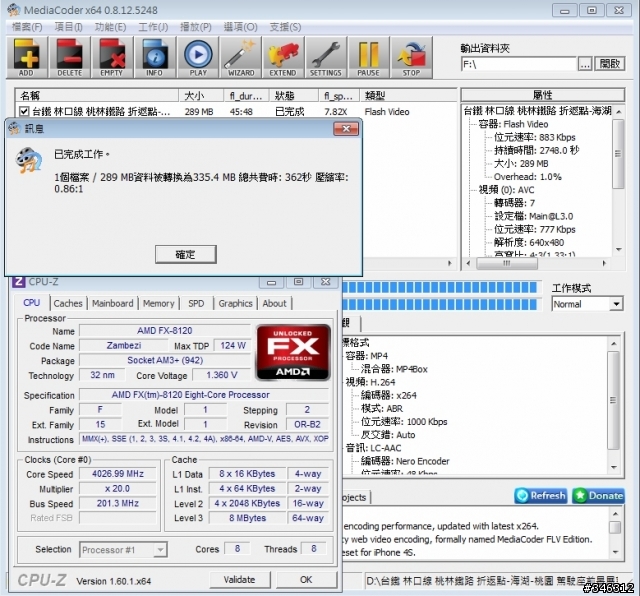Click the properties panel horizontal scrollbar
The image size is (640, 596).
536,263
